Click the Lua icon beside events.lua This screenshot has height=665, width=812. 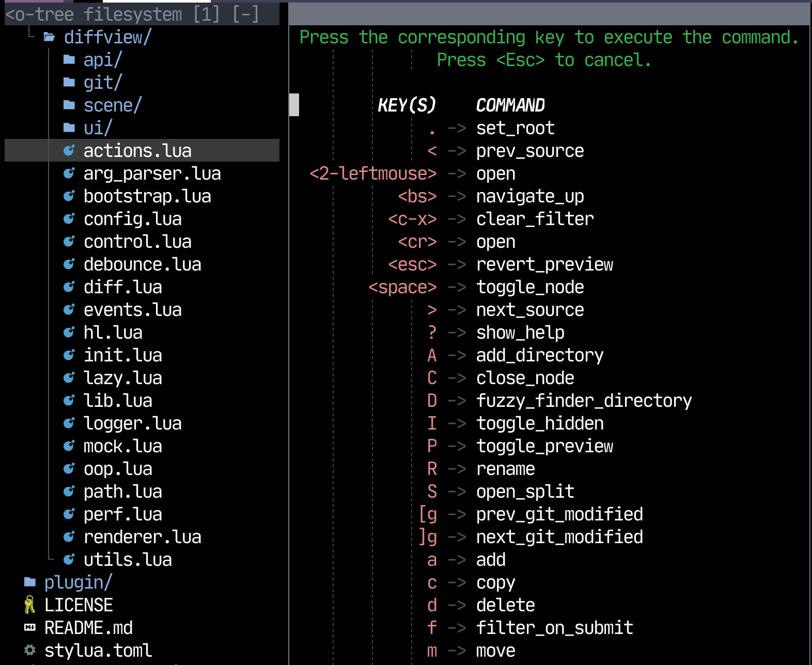point(69,310)
